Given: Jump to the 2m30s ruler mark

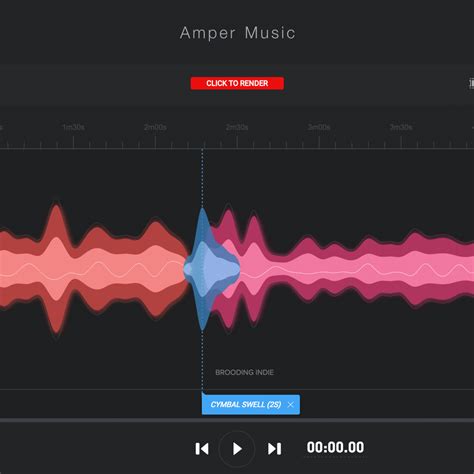Looking at the screenshot, I should pyautogui.click(x=237, y=127).
